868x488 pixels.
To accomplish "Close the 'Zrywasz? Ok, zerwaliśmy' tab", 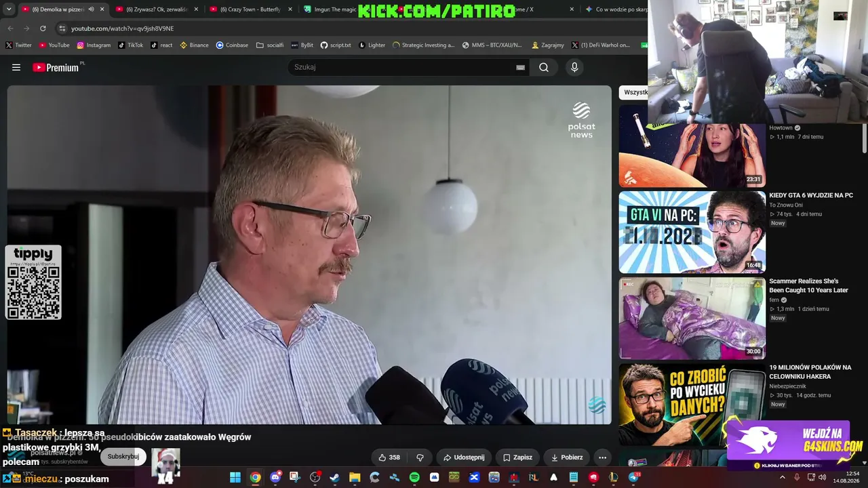I will [x=197, y=9].
